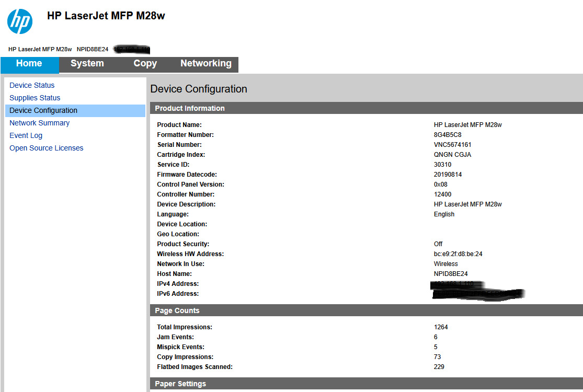Click language value English
Image resolution: width=583 pixels, height=392 pixels.
tap(444, 214)
